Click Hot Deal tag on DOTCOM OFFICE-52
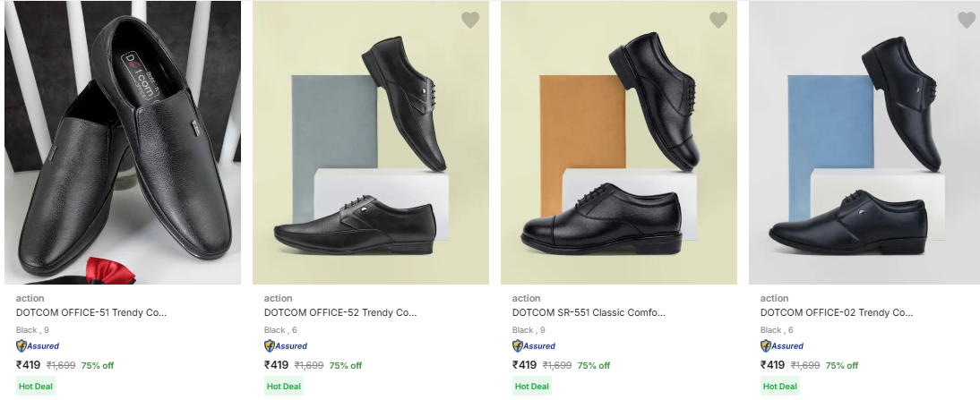Screen dimensions: 980x400 pos(284,387)
